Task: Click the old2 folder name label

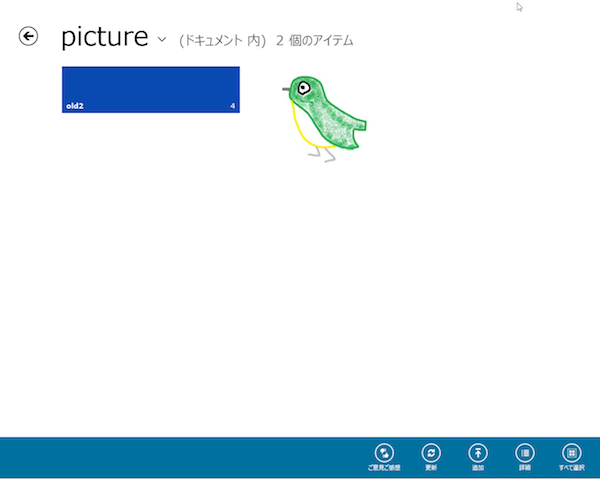Action: click(75, 106)
